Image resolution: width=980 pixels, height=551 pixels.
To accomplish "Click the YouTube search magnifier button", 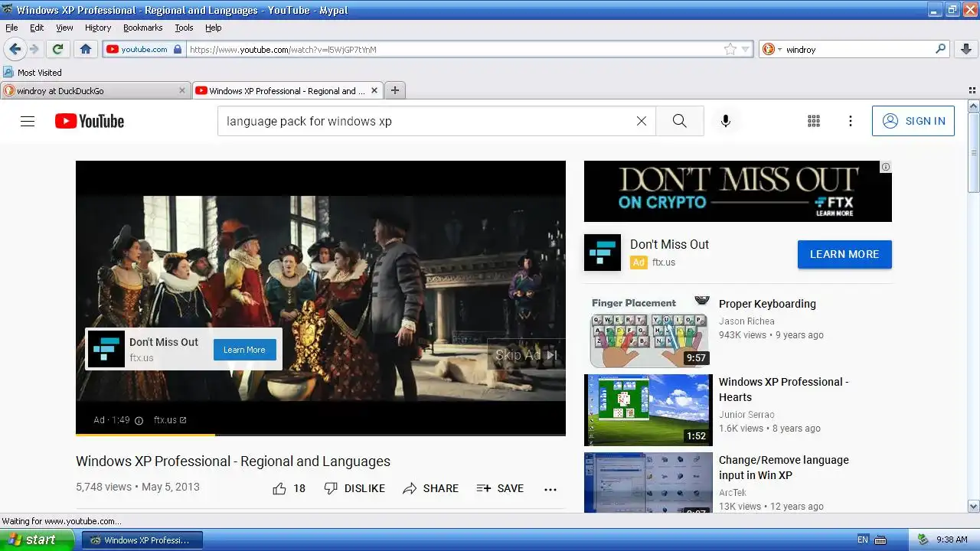I will 680,121.
